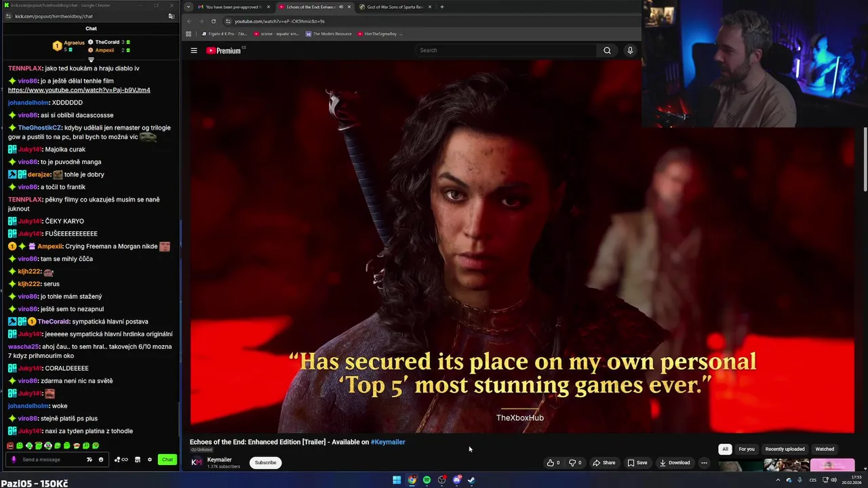
Task: Dislike the video with thumbs down
Action: click(x=575, y=463)
